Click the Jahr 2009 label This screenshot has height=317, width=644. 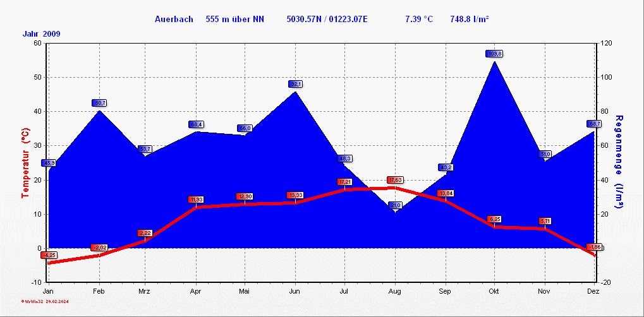coord(41,33)
